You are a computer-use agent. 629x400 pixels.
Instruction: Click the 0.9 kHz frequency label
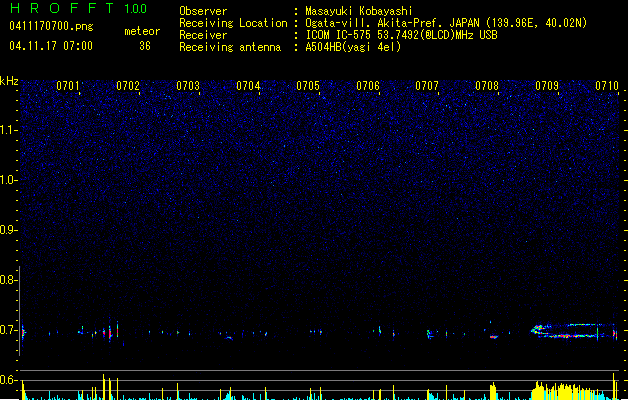[x=8, y=230]
